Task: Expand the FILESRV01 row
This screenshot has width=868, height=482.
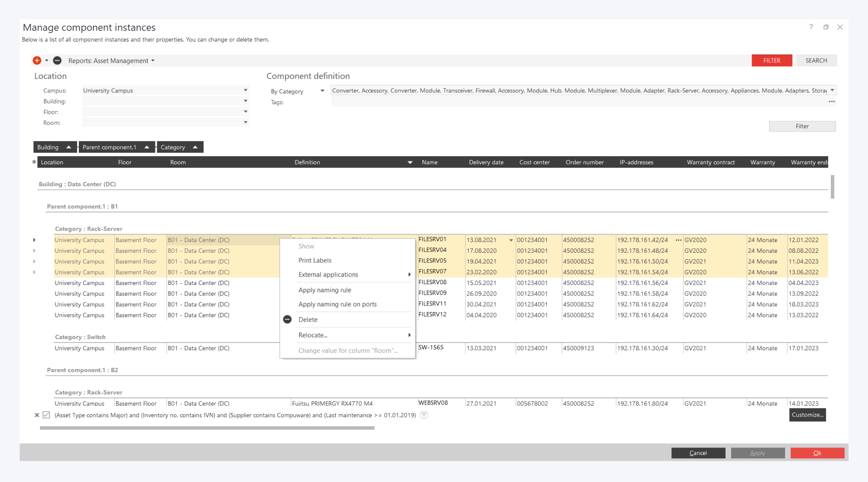Action: (x=35, y=240)
